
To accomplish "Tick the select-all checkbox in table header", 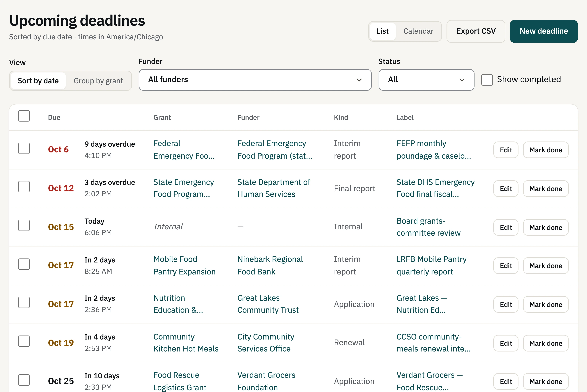I will pos(24,116).
